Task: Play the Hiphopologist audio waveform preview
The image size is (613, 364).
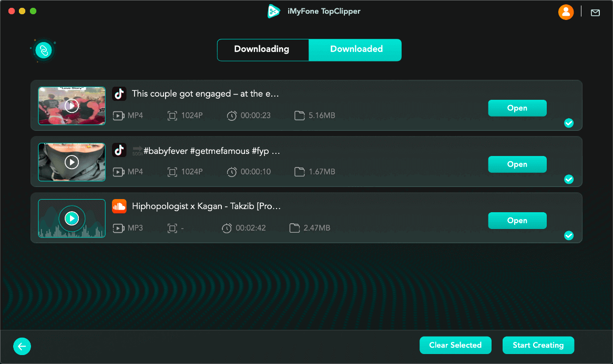Action: point(71,218)
